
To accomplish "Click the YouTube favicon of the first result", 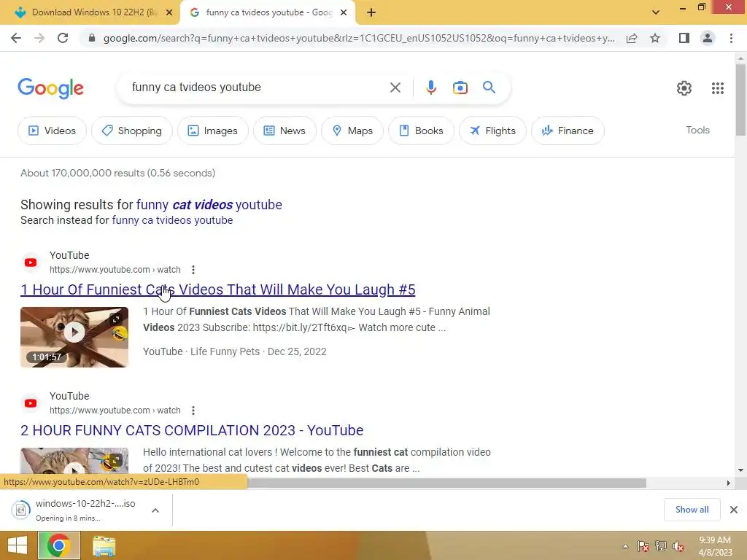I will (31, 262).
